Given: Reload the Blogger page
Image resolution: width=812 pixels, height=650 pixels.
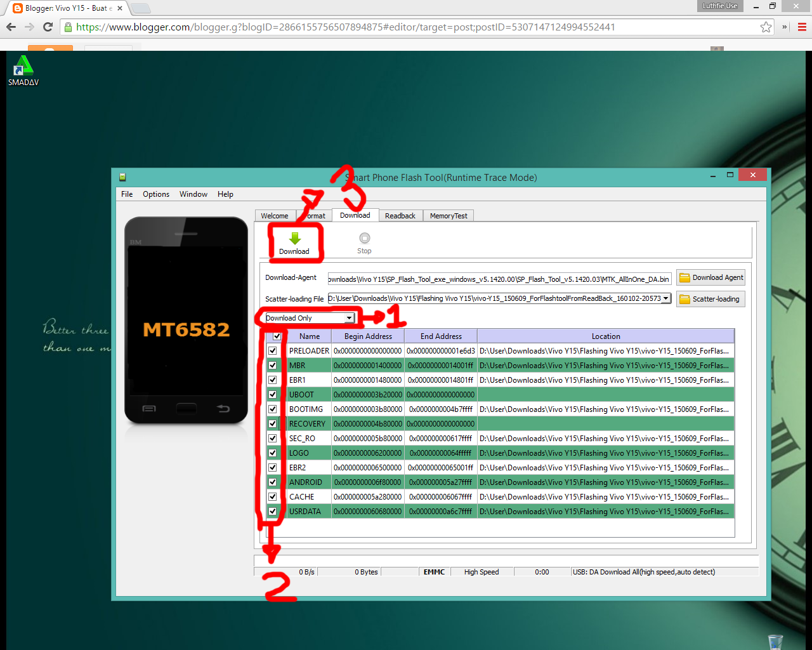Looking at the screenshot, I should [48, 27].
